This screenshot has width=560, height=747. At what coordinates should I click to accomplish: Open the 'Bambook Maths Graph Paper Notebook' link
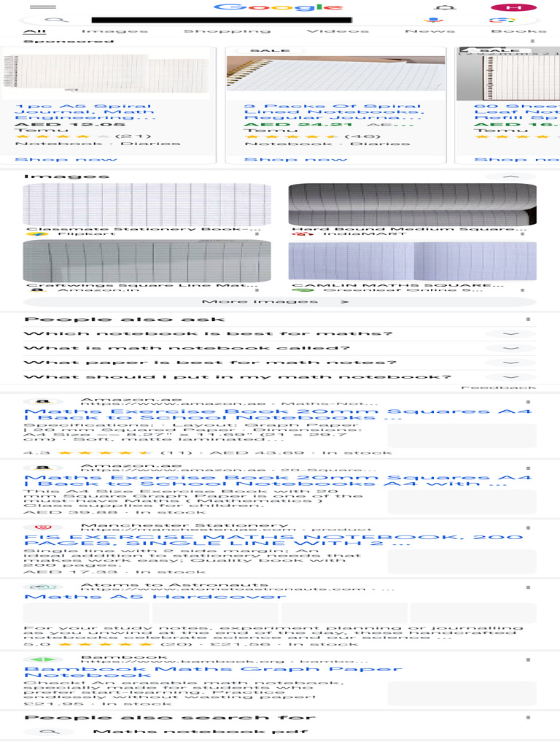213,672
